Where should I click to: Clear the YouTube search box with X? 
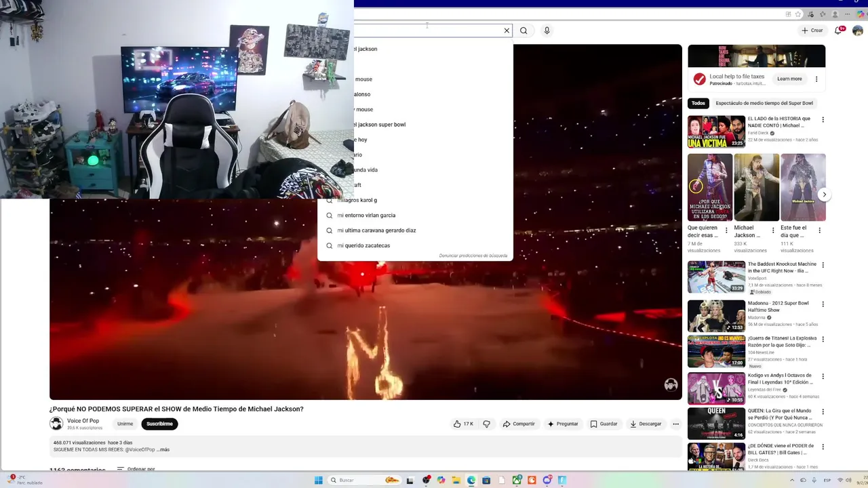(x=507, y=30)
